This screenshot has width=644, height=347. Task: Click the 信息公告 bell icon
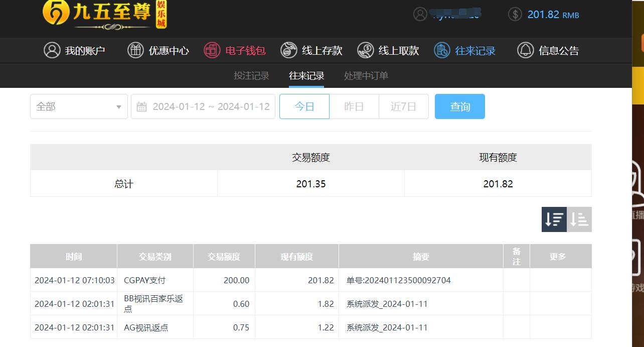525,50
